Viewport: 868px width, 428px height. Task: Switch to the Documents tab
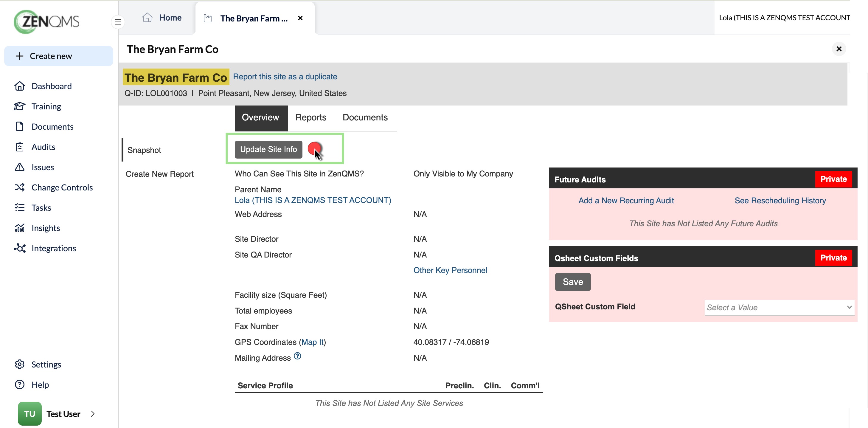pyautogui.click(x=365, y=117)
